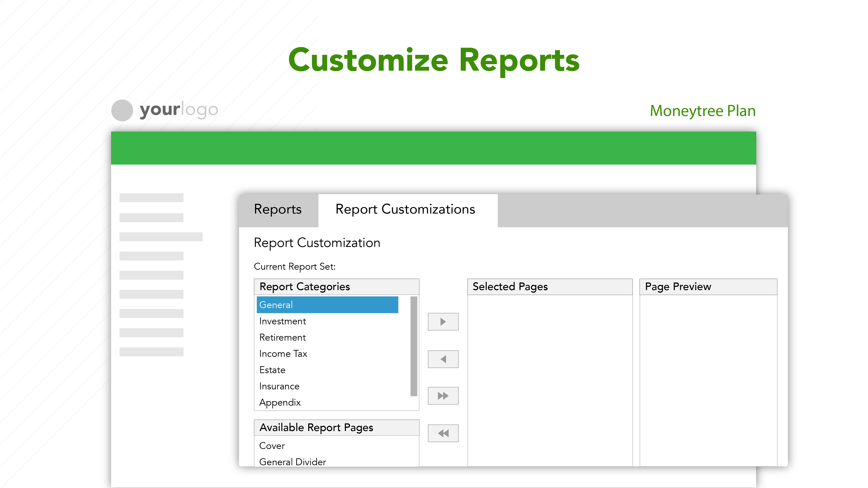Open the Report Customizations tab
868x488 pixels.
pos(405,209)
